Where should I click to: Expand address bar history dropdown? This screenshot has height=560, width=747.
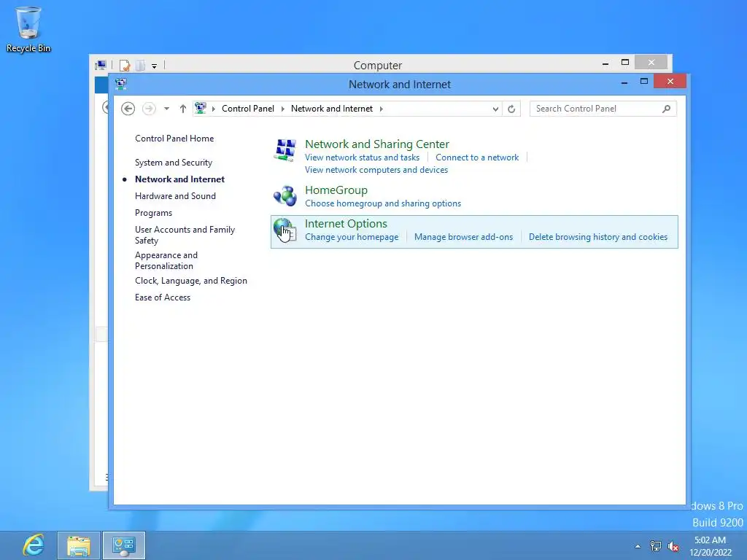(x=495, y=109)
